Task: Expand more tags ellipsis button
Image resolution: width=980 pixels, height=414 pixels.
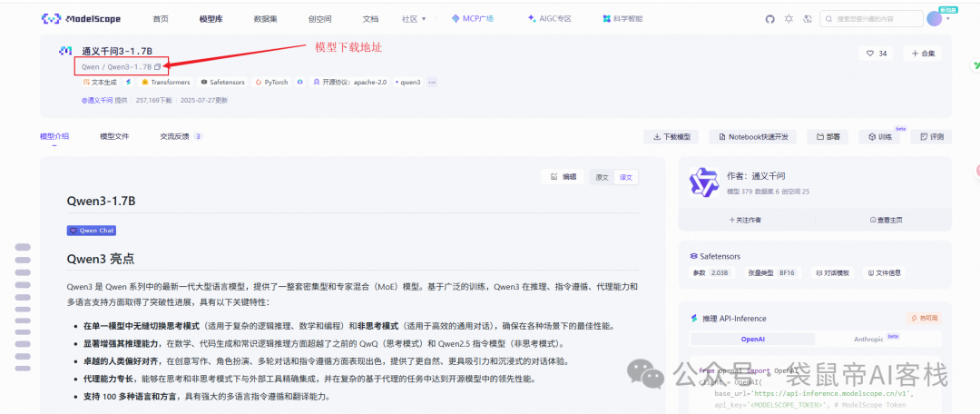Action: pos(432,82)
